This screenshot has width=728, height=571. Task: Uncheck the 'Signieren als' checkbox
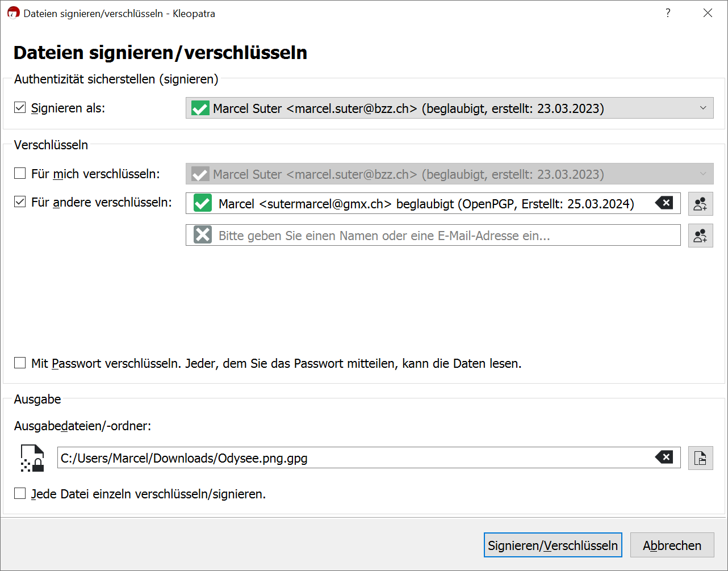click(20, 108)
